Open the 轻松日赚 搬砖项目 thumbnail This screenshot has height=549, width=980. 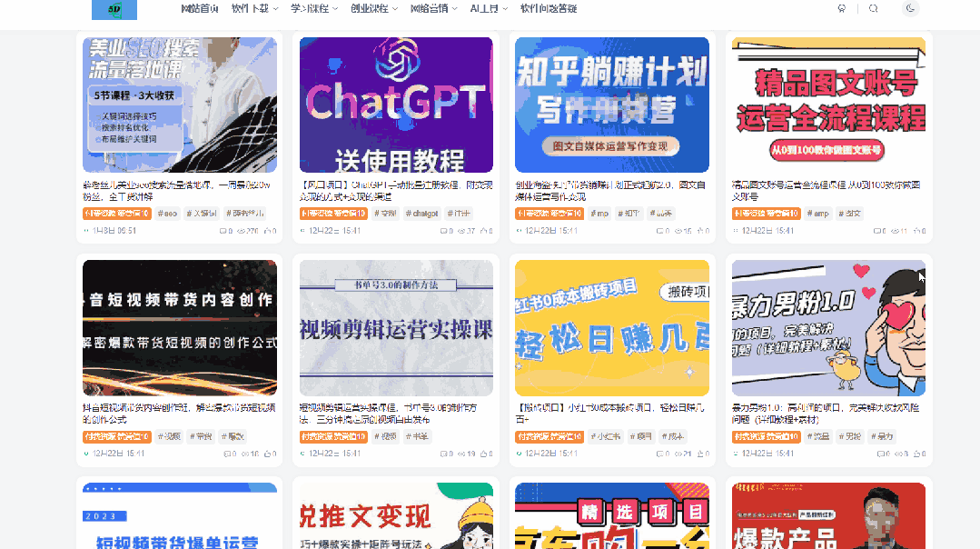612,327
